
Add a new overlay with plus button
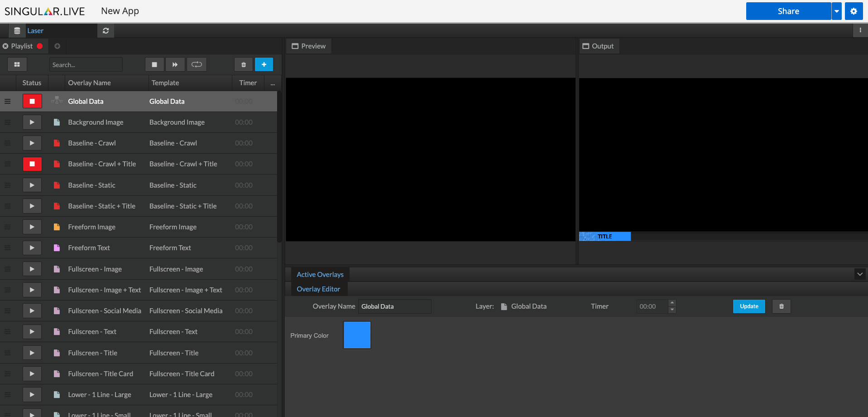point(264,64)
